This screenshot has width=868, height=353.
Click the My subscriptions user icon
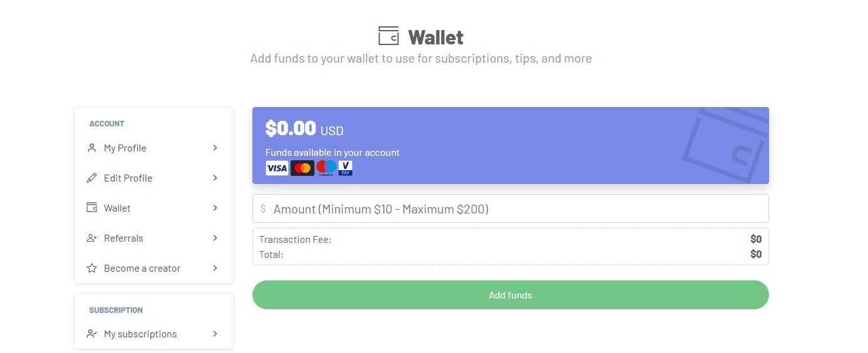click(x=92, y=334)
